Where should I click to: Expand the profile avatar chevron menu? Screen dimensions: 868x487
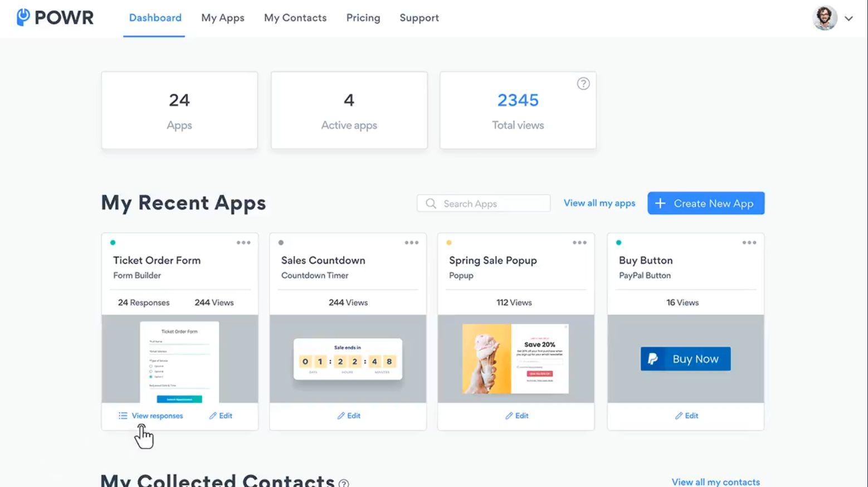[849, 18]
